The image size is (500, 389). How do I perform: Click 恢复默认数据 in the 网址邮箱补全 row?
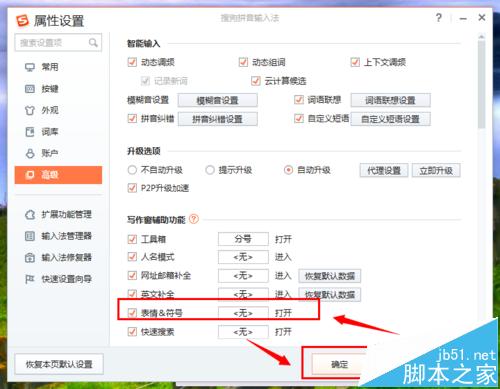coord(330,276)
